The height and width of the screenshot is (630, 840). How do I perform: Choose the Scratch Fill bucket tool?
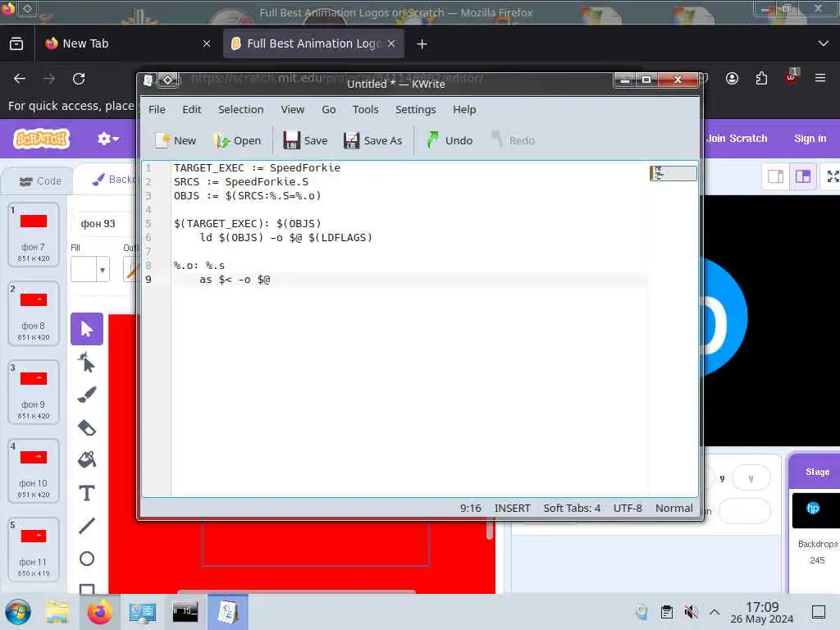[87, 459]
